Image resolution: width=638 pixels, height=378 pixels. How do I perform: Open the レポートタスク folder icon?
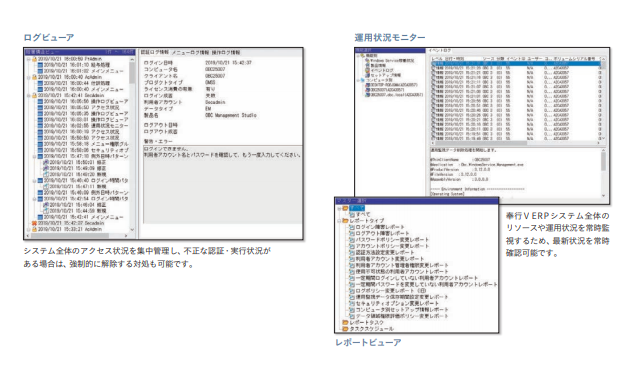point(345,322)
